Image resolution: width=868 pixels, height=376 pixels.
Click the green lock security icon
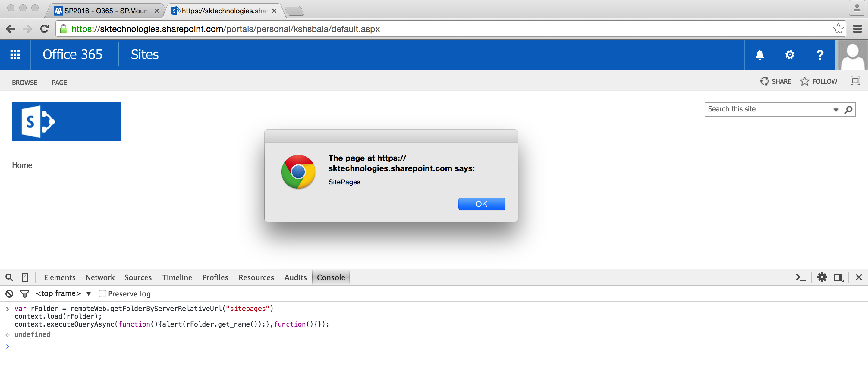click(x=63, y=29)
